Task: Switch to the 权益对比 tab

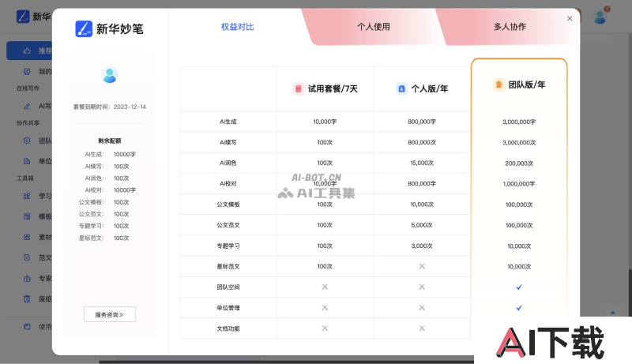Action: point(237,27)
